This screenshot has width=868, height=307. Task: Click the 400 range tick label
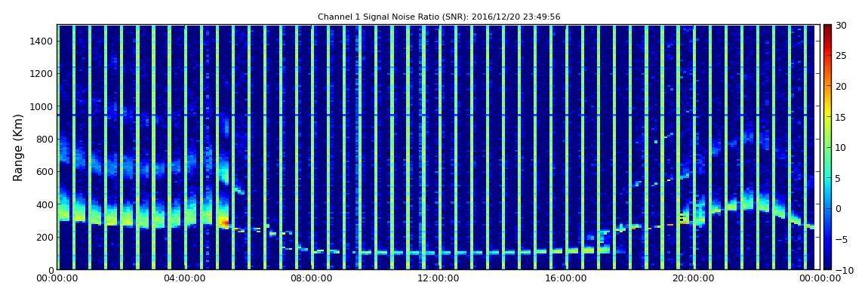point(45,204)
